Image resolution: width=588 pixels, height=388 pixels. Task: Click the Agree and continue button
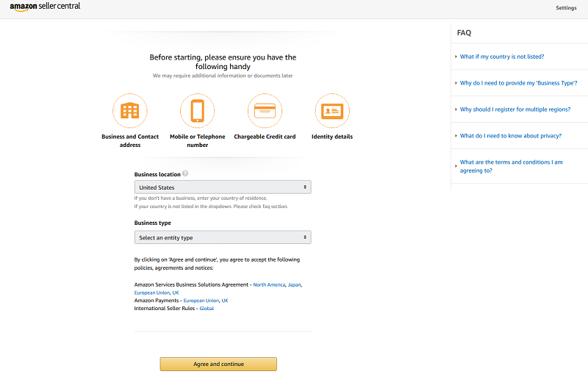coord(218,364)
